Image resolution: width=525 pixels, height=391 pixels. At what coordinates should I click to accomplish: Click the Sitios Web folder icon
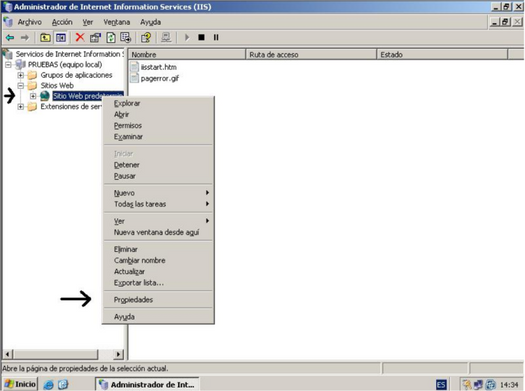tap(32, 86)
